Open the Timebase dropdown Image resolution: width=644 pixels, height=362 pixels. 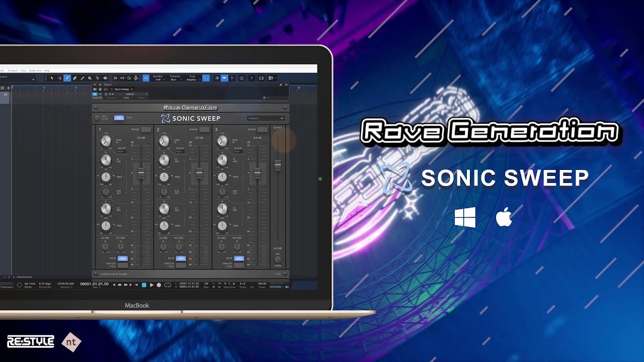176,78
